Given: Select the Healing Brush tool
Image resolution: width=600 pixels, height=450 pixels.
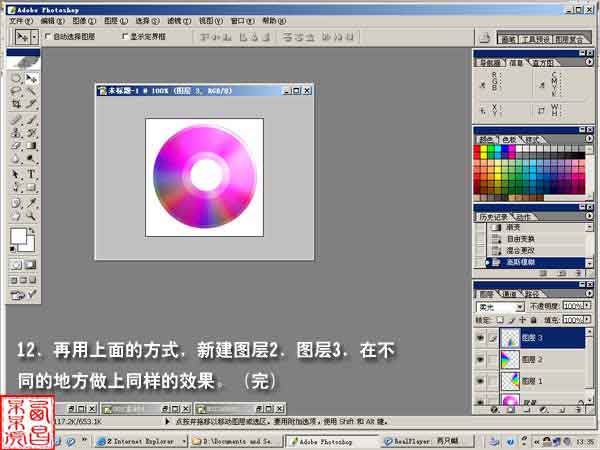Looking at the screenshot, I should coord(16,120).
